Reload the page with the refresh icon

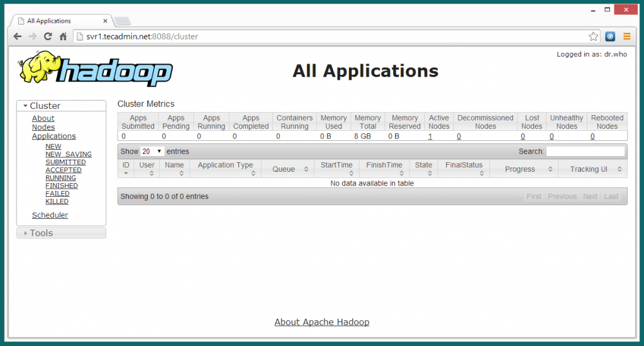point(48,36)
